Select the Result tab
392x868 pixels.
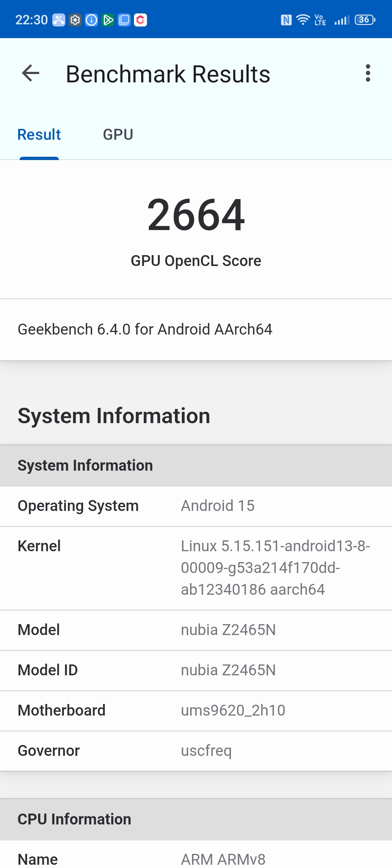39,135
